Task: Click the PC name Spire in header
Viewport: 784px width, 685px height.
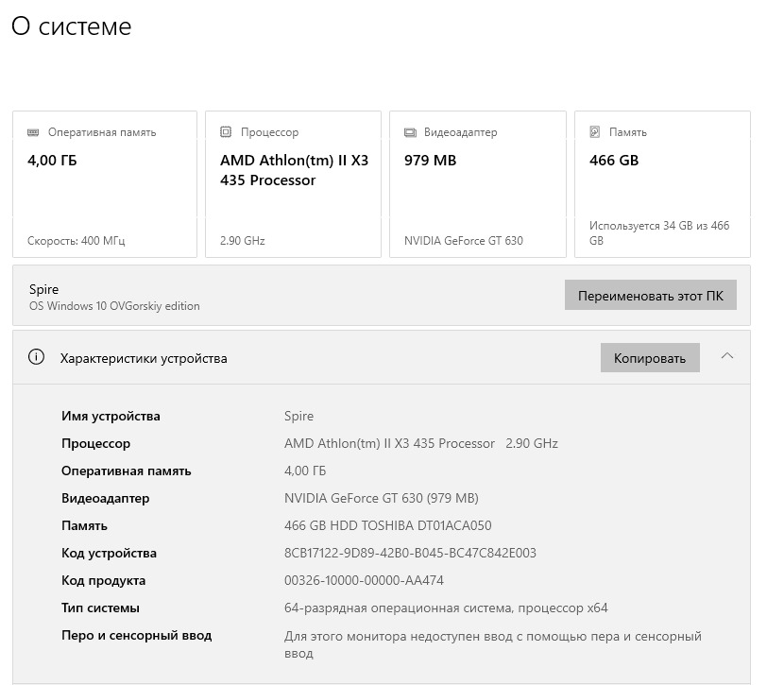Action: point(44,289)
